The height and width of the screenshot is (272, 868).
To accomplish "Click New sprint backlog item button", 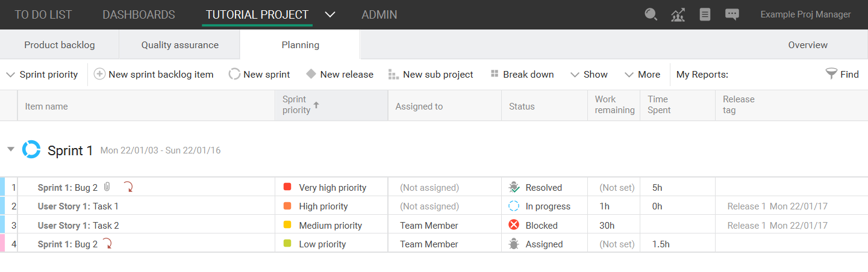I will pyautogui.click(x=154, y=75).
